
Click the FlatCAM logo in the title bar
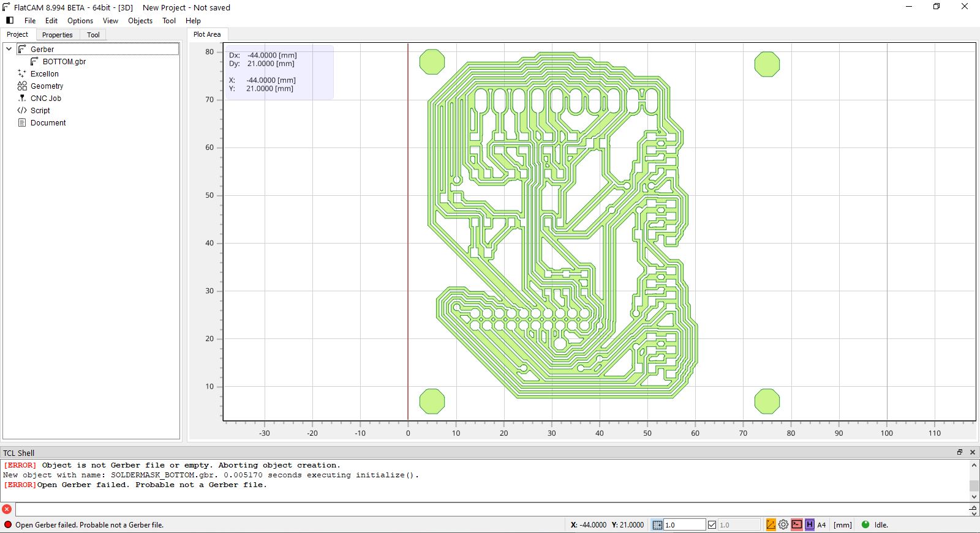click(7, 7)
